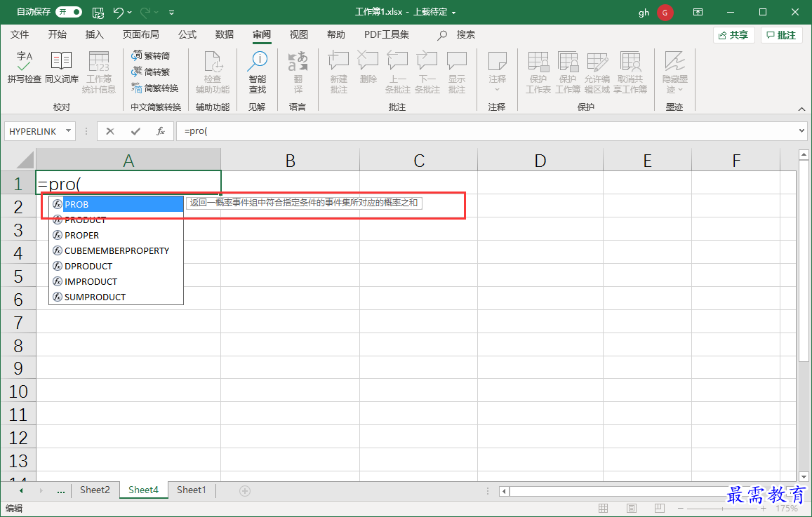Screen dimensions: 812x517
Task: Click horizontal scrollbar left arrow
Action: point(504,491)
